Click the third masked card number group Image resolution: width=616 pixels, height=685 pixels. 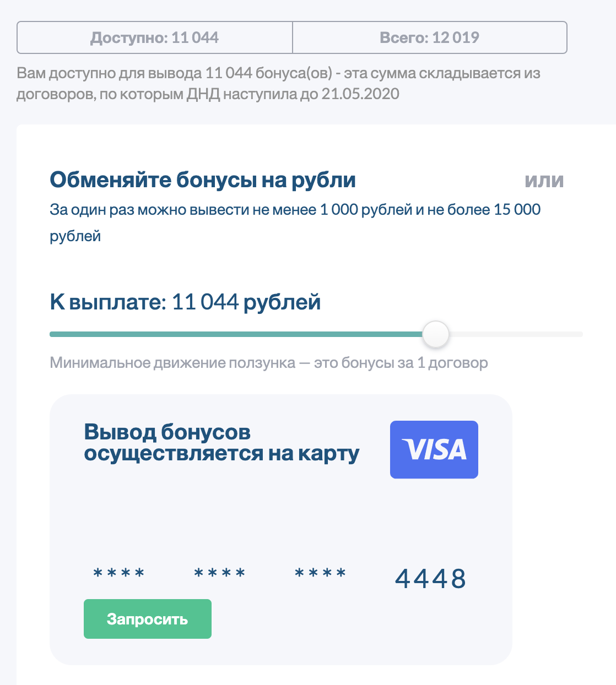pyautogui.click(x=321, y=574)
